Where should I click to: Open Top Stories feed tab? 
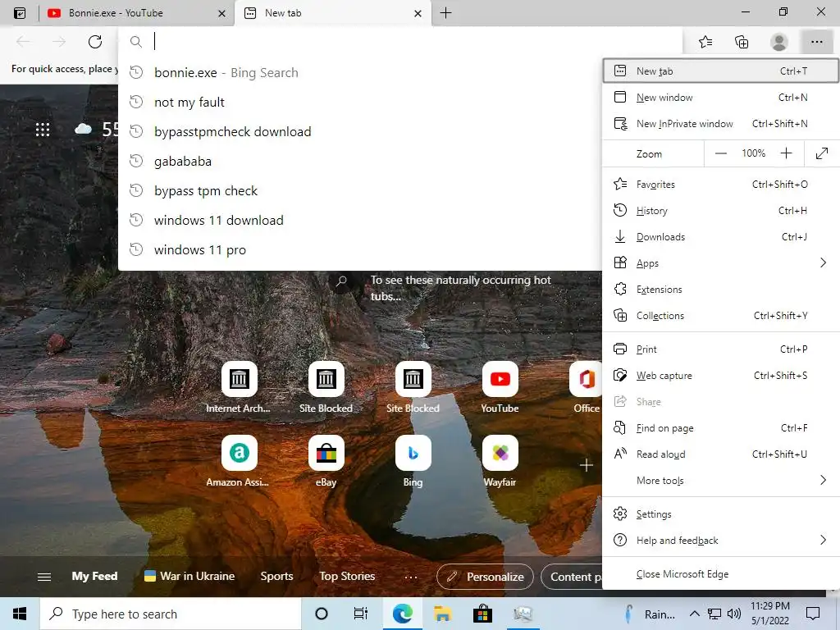(x=347, y=577)
